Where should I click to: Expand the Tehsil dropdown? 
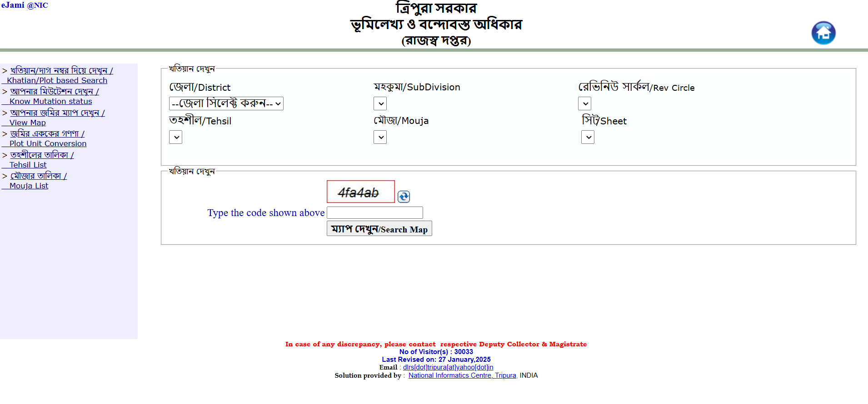175,137
